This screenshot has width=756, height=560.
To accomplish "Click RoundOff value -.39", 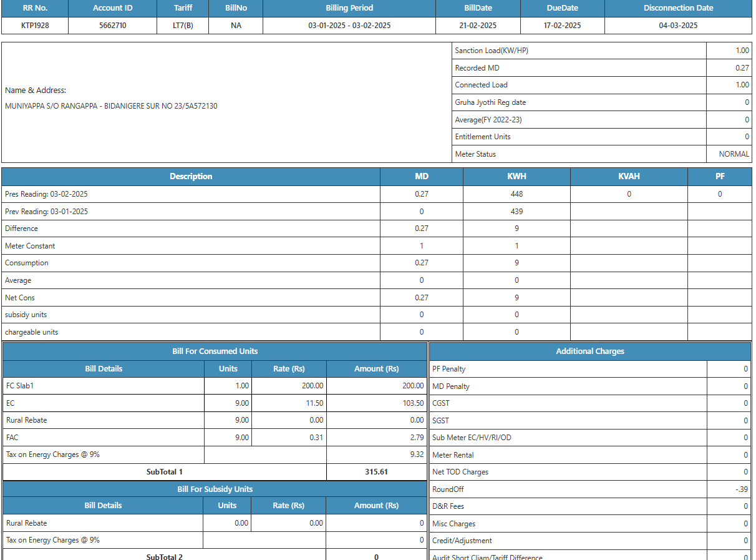I will [x=741, y=489].
